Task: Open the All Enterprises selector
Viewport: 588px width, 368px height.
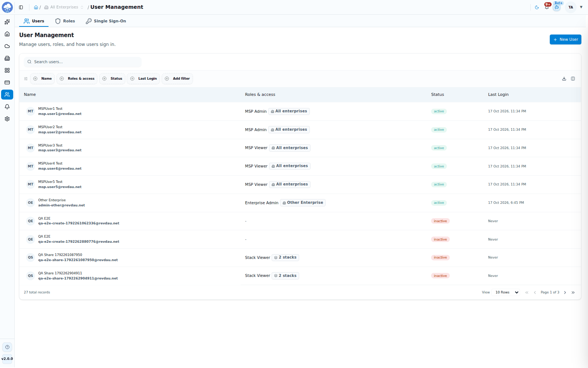Action: tap(64, 7)
